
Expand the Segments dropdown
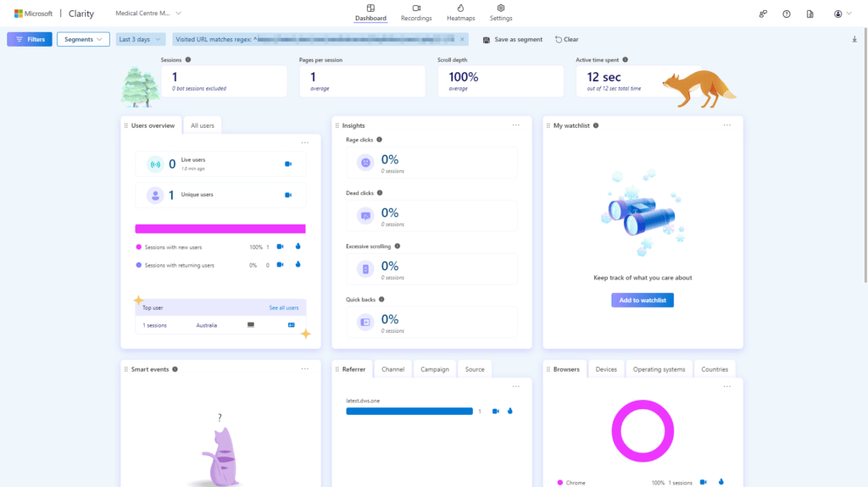[83, 39]
